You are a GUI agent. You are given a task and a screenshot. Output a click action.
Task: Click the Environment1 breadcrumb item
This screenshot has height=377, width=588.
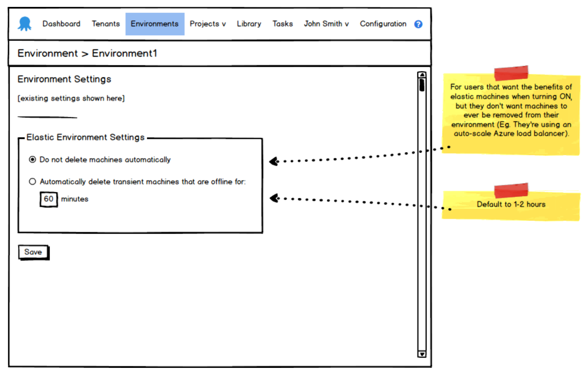pyautogui.click(x=125, y=53)
